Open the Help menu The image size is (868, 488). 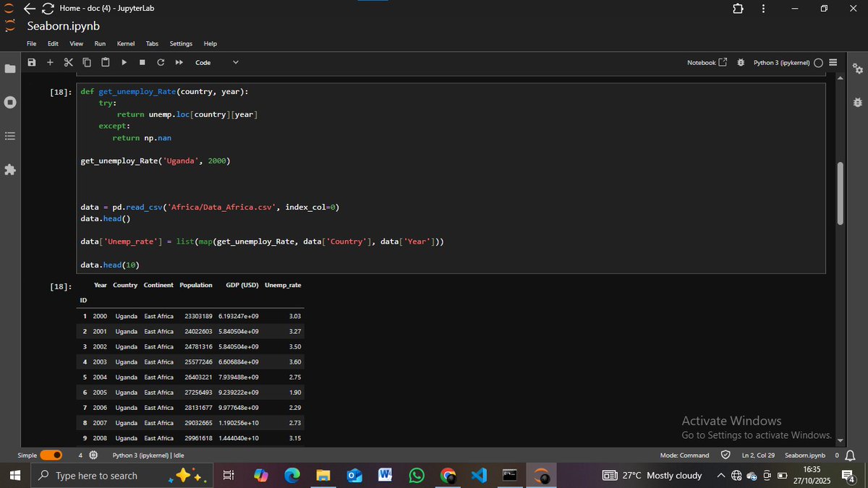[210, 44]
